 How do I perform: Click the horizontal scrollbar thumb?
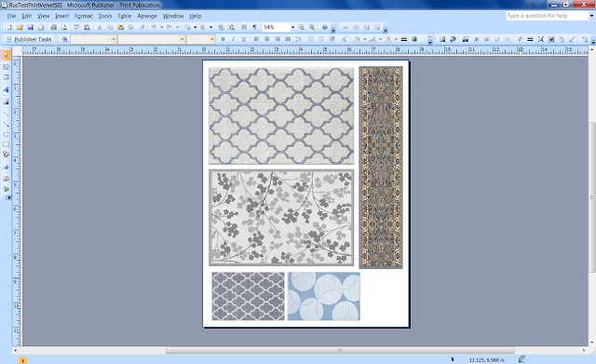(340, 350)
